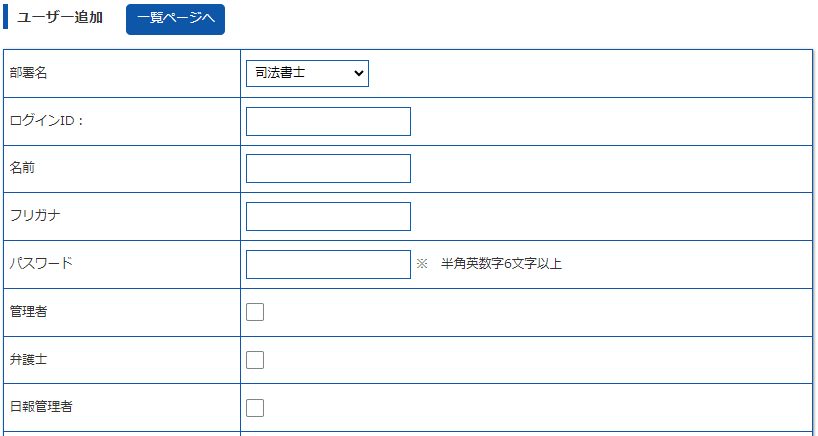Click the 名前 label text

[23, 168]
